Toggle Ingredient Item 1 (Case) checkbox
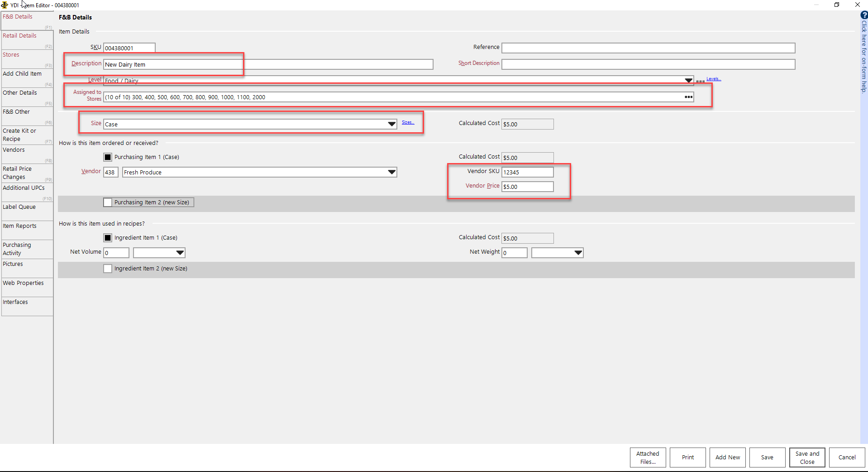The width and height of the screenshot is (868, 472). tap(108, 238)
